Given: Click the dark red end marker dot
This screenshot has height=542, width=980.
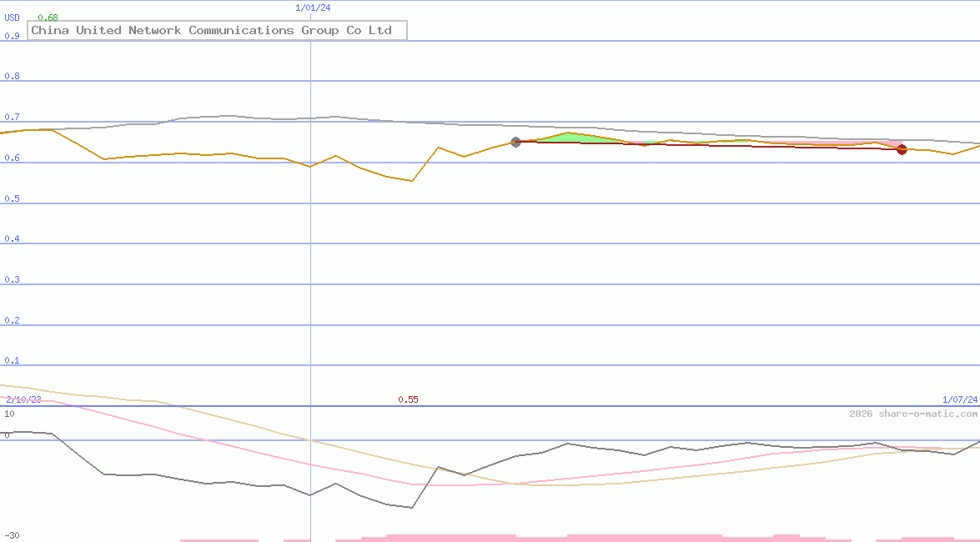Looking at the screenshot, I should 902,149.
